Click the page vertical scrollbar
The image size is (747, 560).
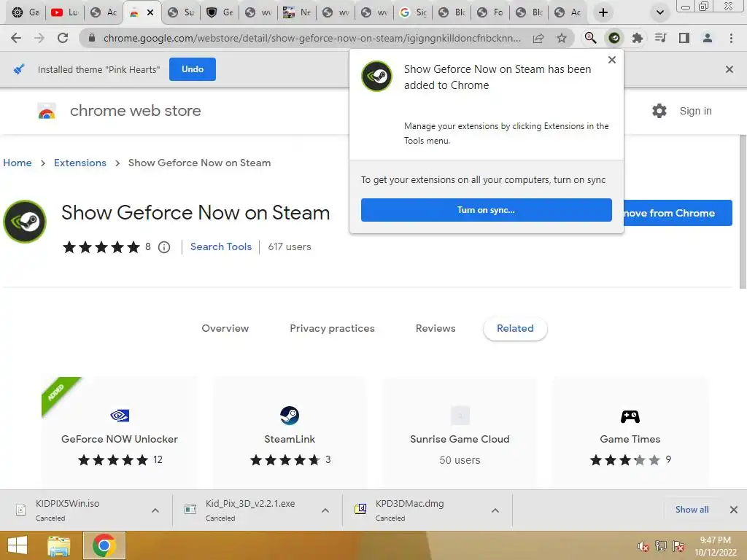(743, 212)
